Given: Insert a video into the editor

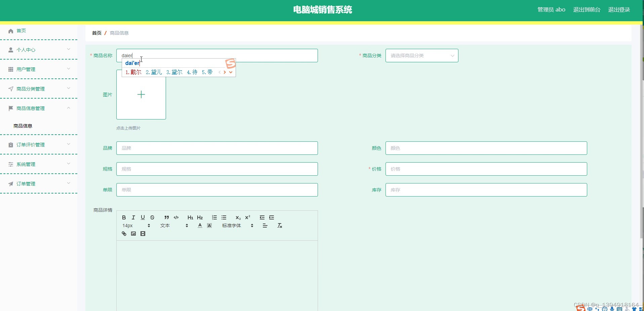Looking at the screenshot, I should [x=143, y=234].
